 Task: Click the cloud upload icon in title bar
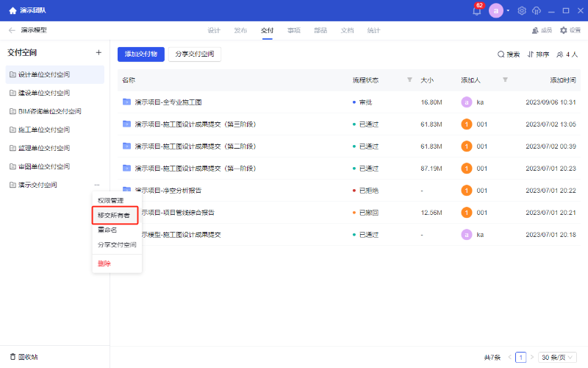[x=537, y=10]
